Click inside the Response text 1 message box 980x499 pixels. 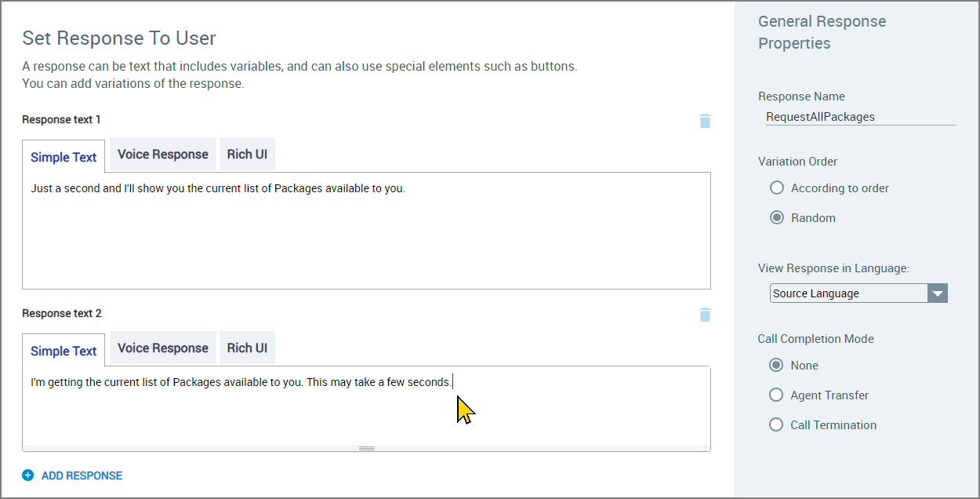tap(366, 228)
